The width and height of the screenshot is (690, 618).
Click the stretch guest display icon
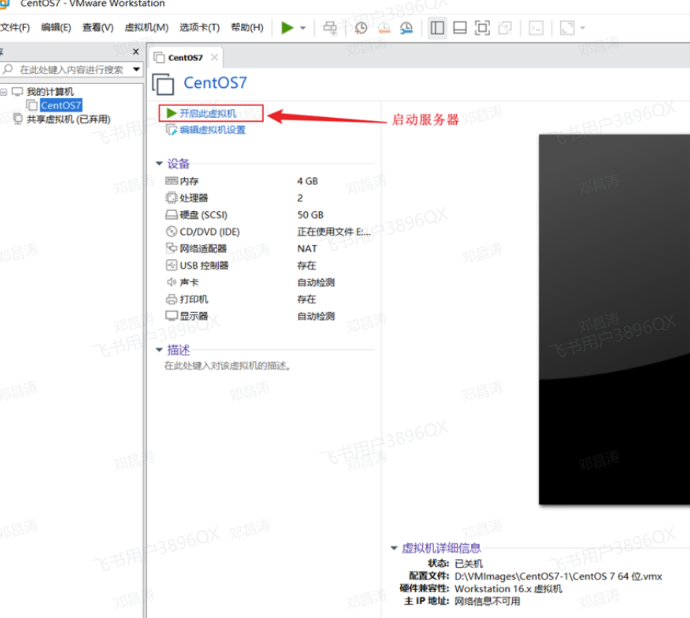[567, 28]
